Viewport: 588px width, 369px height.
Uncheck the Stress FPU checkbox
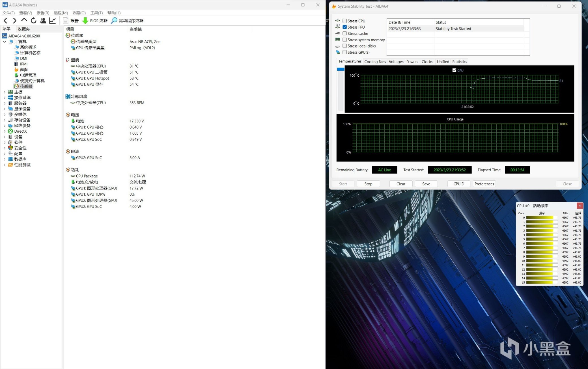click(344, 27)
